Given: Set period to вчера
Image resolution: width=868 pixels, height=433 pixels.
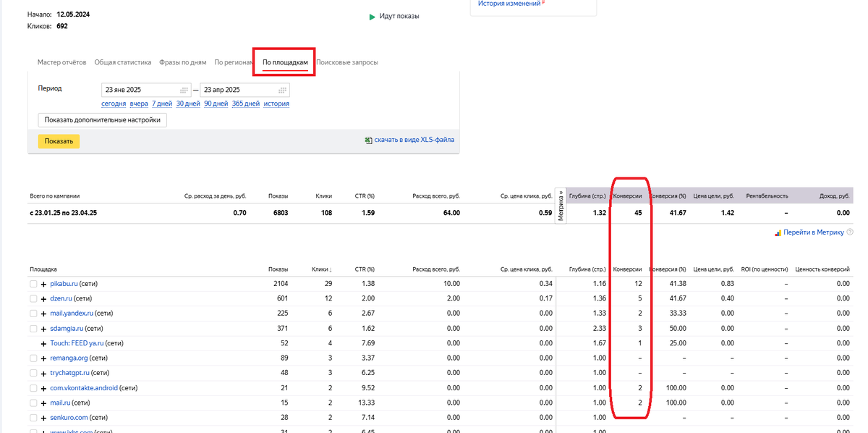Looking at the screenshot, I should tap(139, 104).
